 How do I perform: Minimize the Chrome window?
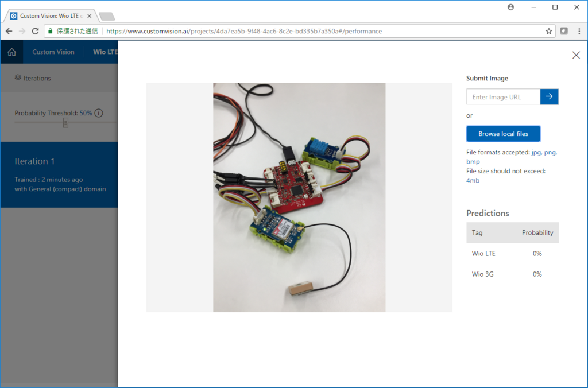(533, 7)
